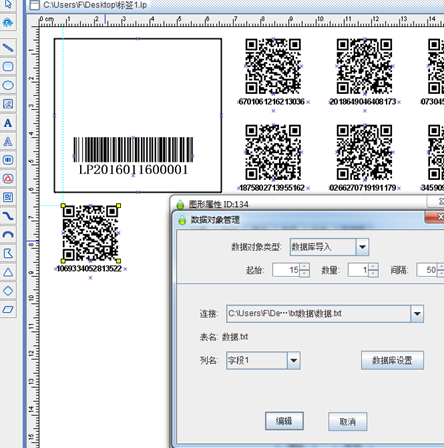Screen dimensions: 444x448
Task: Select the LP2016011600001 barcode on label
Action: tap(133, 150)
